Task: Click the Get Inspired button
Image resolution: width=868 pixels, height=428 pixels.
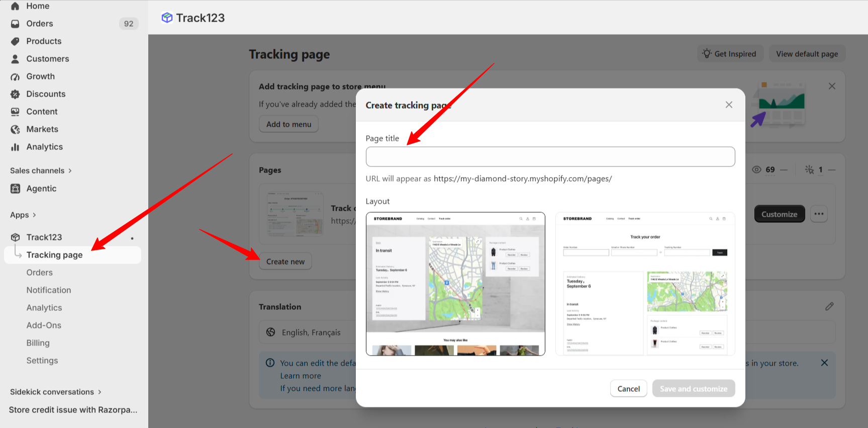Action: (730, 54)
